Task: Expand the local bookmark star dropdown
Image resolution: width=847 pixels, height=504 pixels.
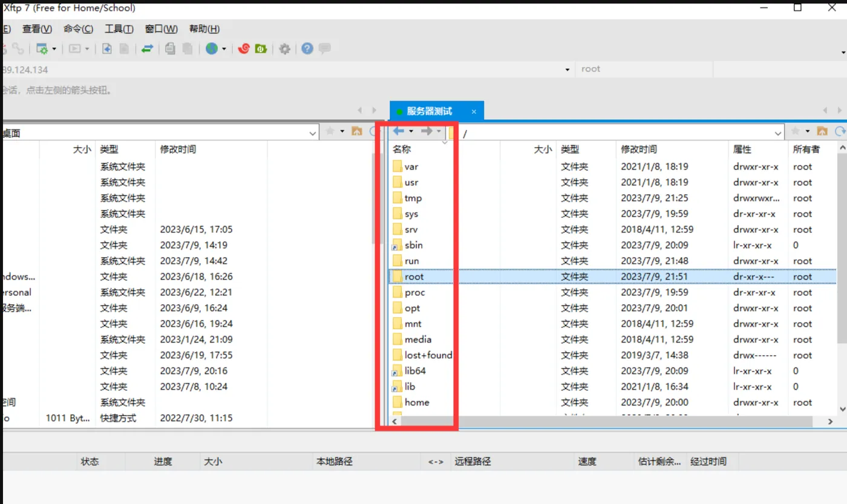Action: [342, 131]
